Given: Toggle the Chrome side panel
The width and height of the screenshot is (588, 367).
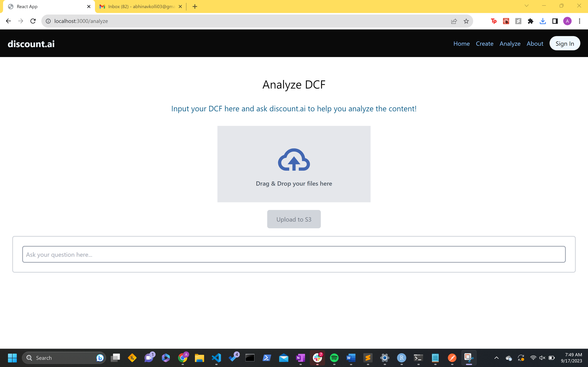Looking at the screenshot, I should coord(555,21).
